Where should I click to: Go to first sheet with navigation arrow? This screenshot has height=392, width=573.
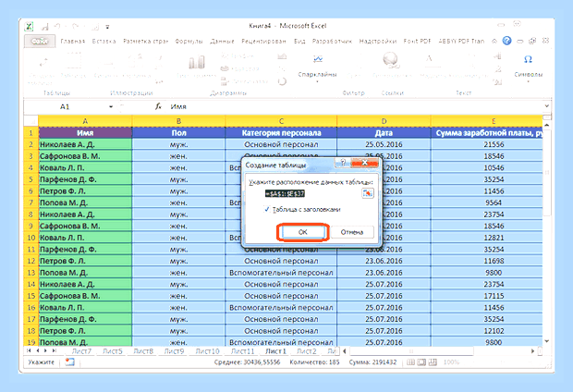[29, 350]
